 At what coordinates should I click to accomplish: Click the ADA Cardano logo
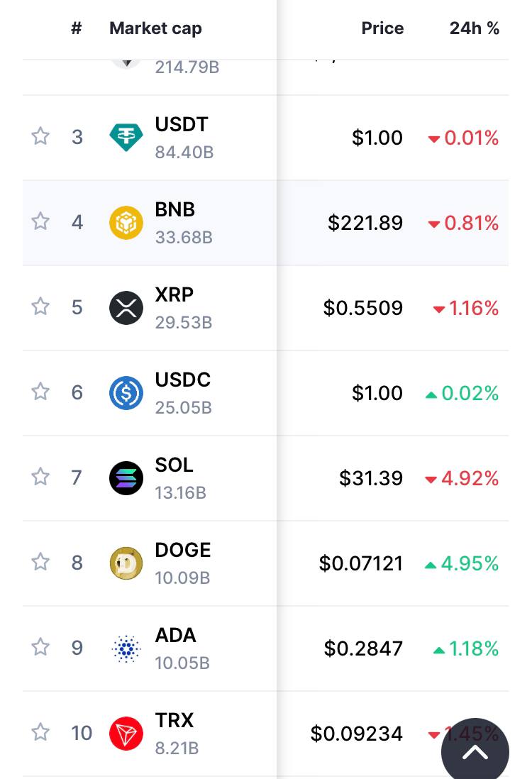point(126,648)
